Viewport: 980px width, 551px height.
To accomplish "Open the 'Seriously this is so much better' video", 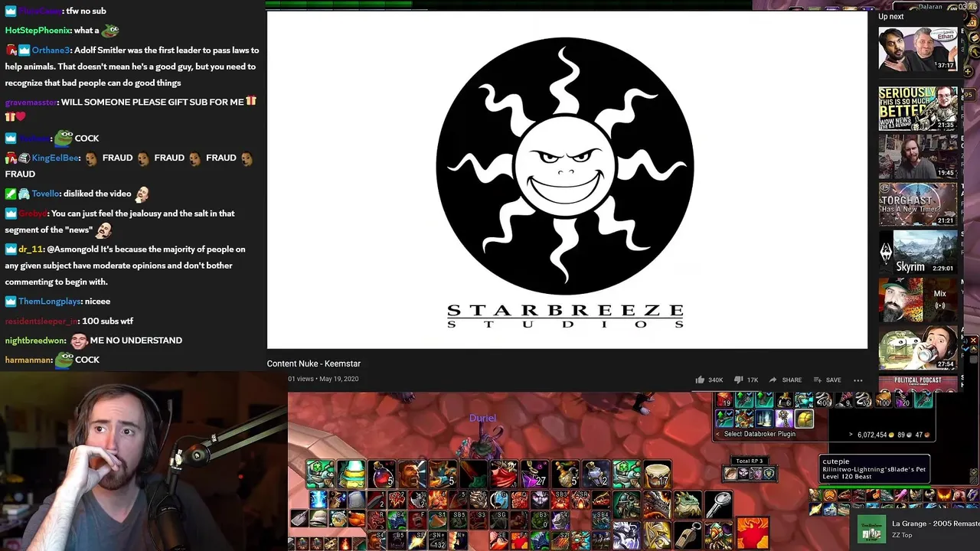I will pyautogui.click(x=917, y=108).
